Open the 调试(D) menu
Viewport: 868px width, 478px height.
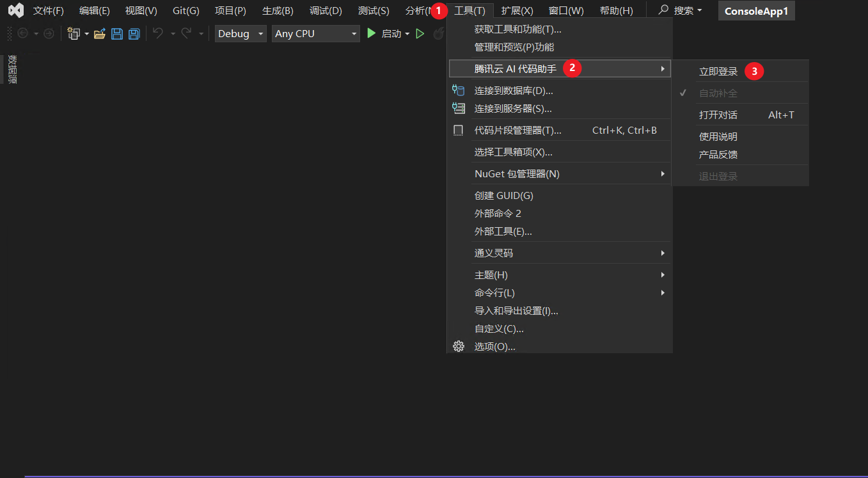(326, 11)
